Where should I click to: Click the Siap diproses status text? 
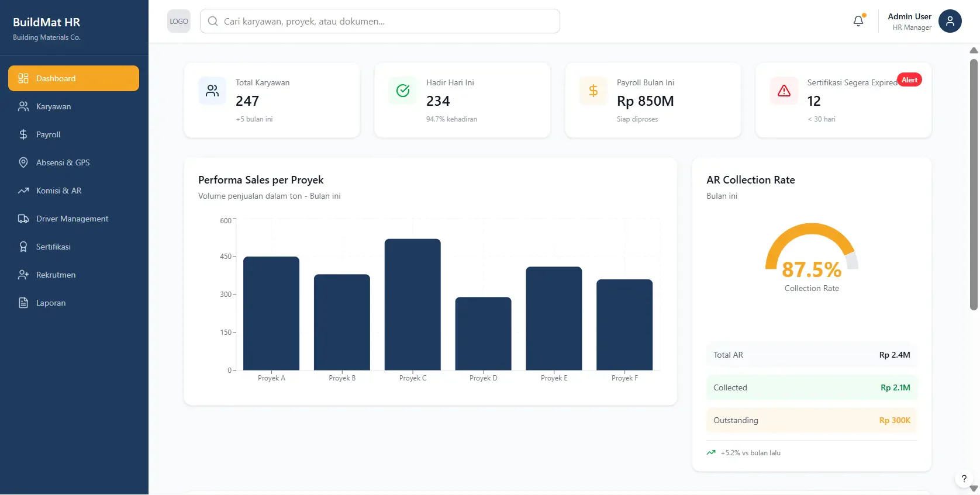tap(637, 119)
